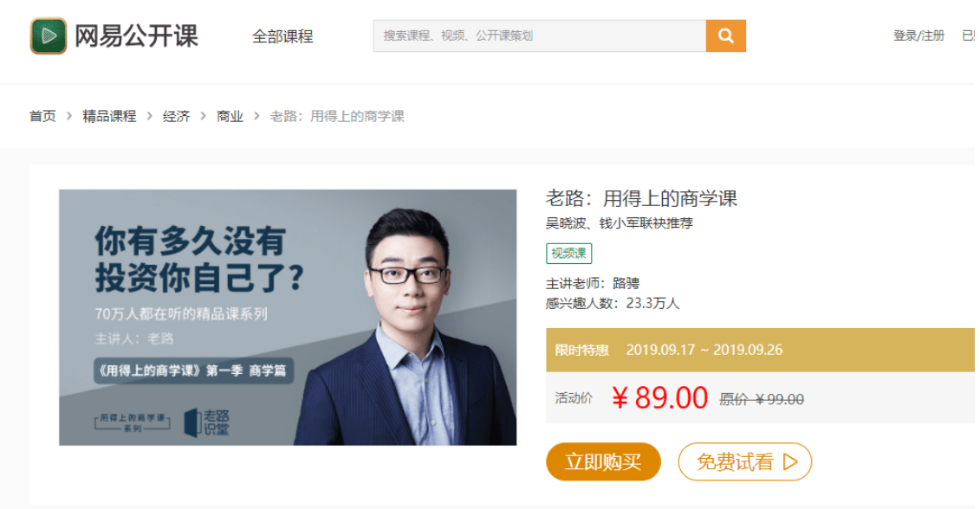Click the 视频课 tag badge
Screen dimensions: 980x509
coord(568,253)
